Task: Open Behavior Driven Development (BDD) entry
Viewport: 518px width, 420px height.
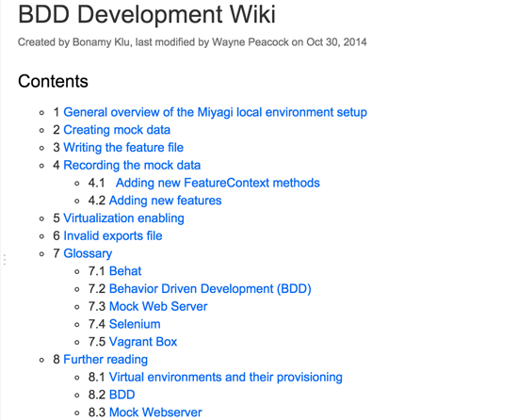Action: click(x=210, y=289)
